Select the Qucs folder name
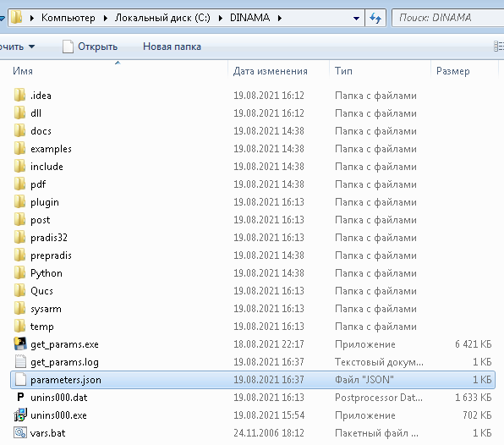Screen dimensions: 504x445 point(41,291)
